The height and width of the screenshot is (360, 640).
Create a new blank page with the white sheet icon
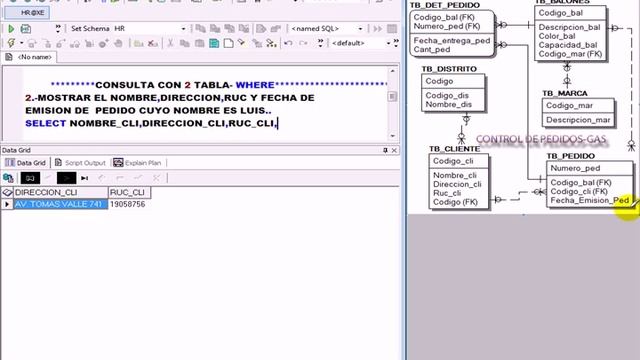[229, 43]
